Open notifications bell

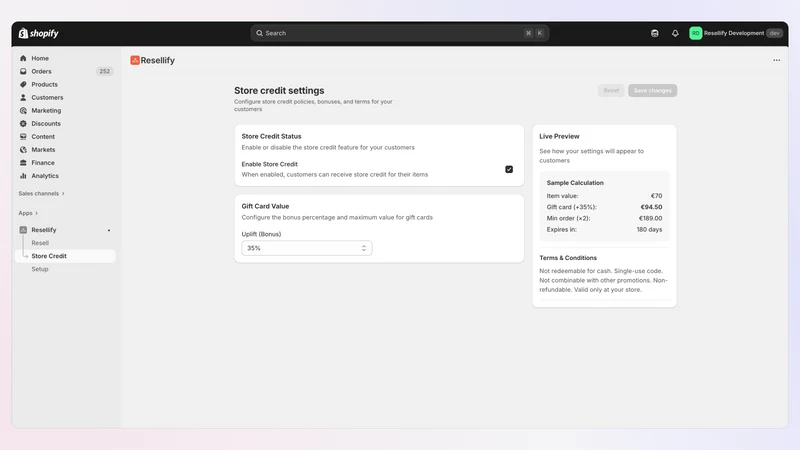[x=675, y=33]
